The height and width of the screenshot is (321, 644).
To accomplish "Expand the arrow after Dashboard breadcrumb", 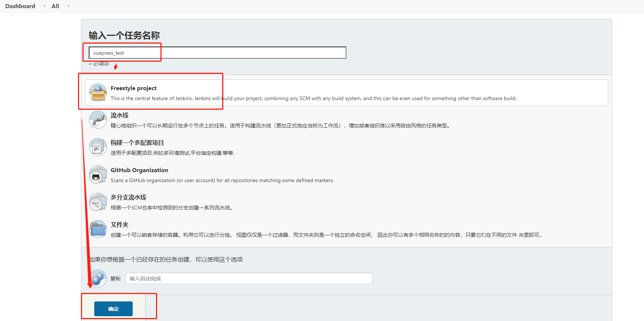I will (x=44, y=6).
